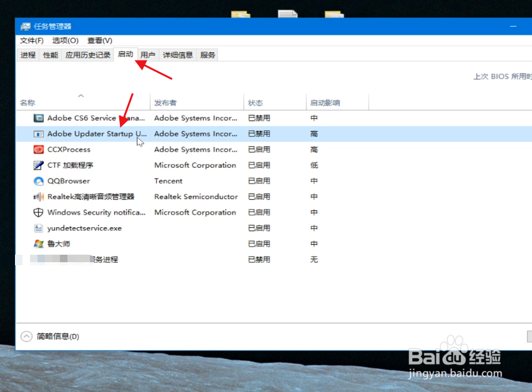This screenshot has height=392, width=532.
Task: Open the left desktop folder icon behind window
Action: coord(240,14)
